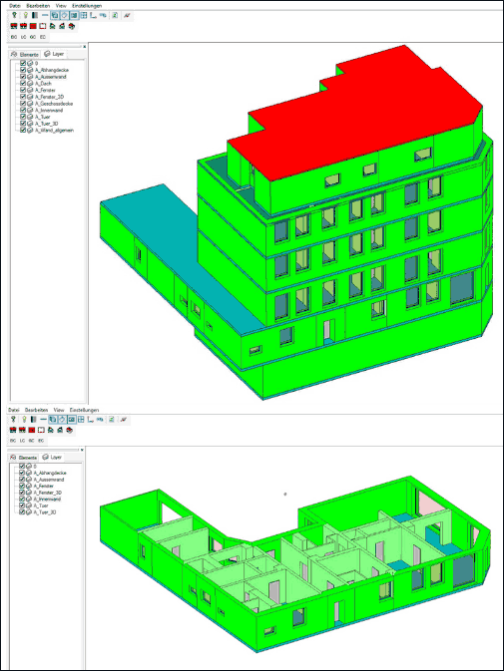Toggle the A_Innenwand checkbox in the bottom window
Viewport: 504px width, 671px height.
click(22, 499)
